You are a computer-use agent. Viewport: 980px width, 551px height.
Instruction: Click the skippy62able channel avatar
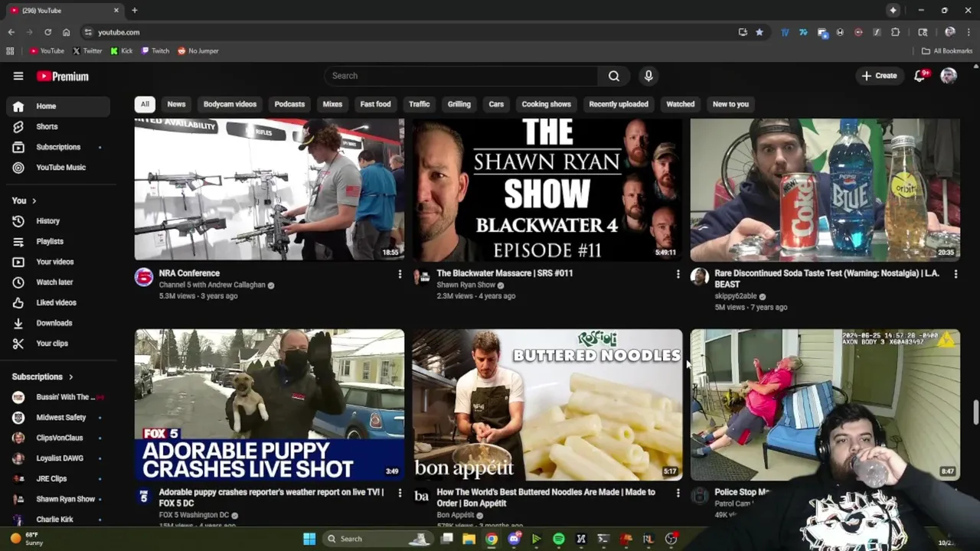pos(699,277)
